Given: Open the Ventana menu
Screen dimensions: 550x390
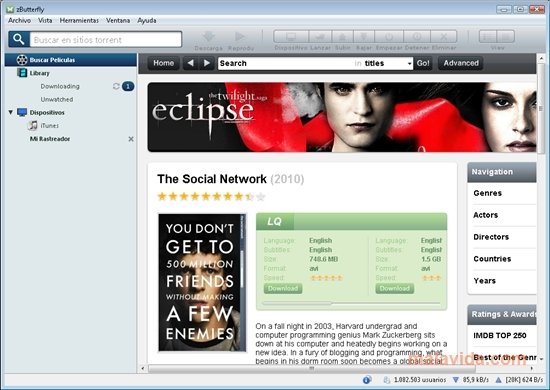Looking at the screenshot, I should pyautogui.click(x=118, y=21).
